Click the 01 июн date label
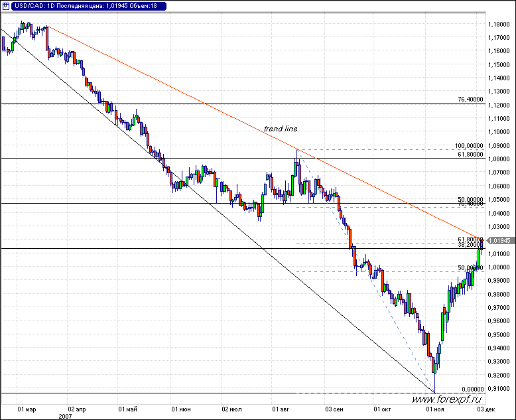 click(180, 409)
